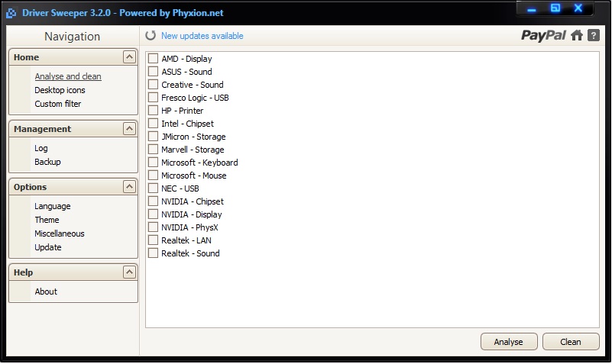Viewport: 612px width, 364px height.
Task: Open the PayPal donate logo
Action: [543, 35]
